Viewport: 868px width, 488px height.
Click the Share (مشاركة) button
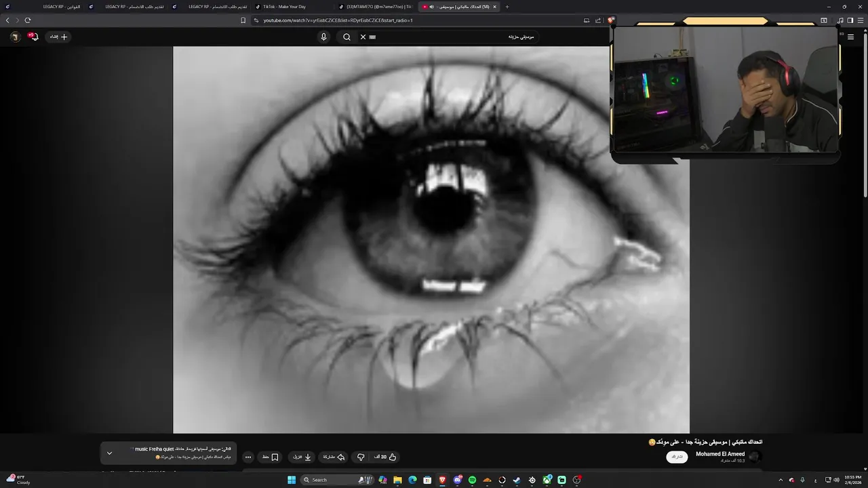click(x=334, y=457)
